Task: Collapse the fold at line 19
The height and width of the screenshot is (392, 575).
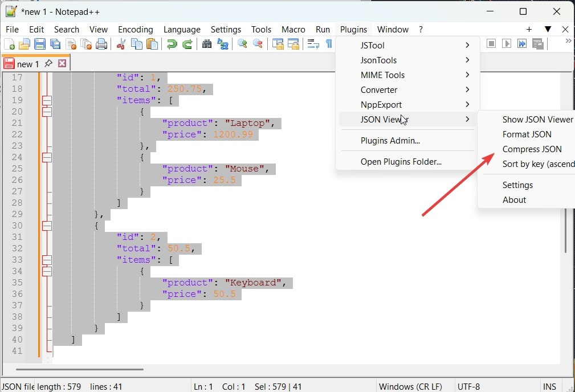Action: (x=47, y=100)
